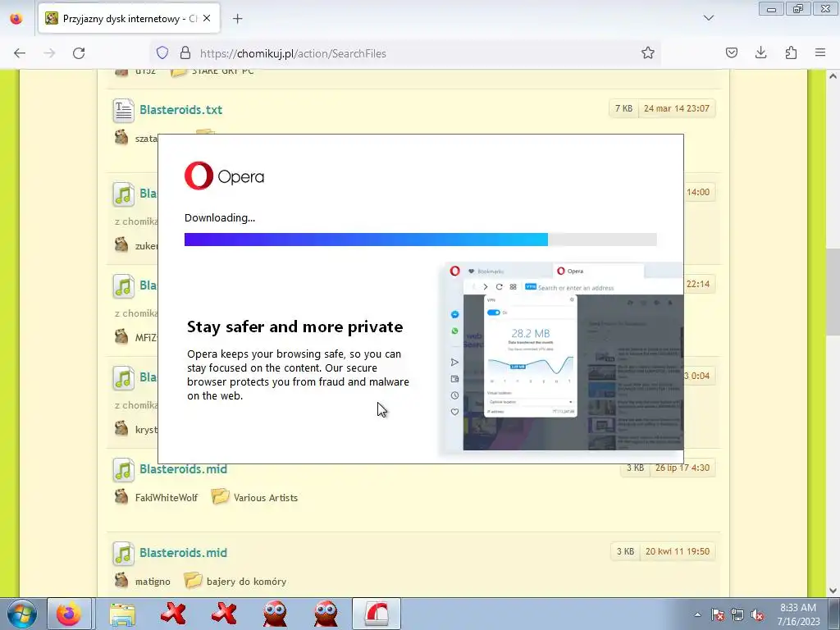Viewport: 840px width, 630px height.
Task: Open the network tray icon
Action: [x=737, y=614]
